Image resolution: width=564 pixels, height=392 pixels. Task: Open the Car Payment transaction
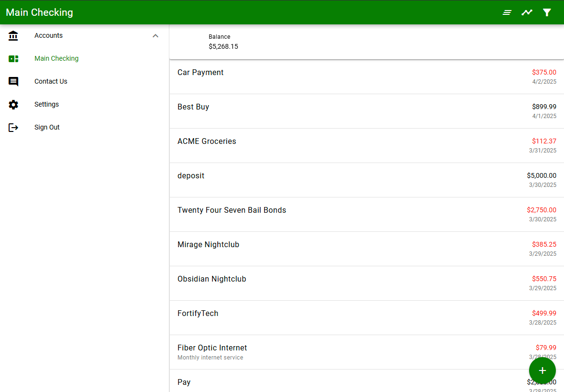335,76
